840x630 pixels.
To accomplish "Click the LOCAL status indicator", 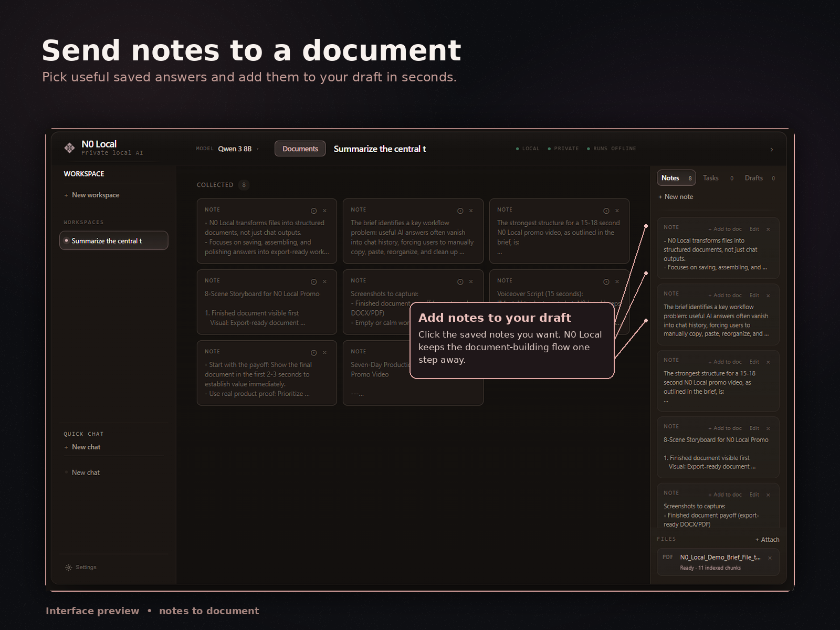I will point(528,149).
